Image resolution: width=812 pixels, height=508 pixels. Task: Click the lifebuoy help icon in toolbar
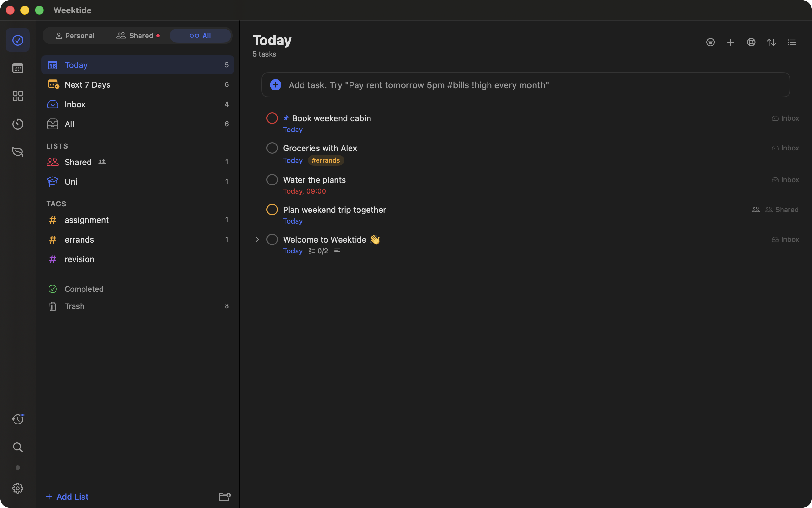coord(751,42)
